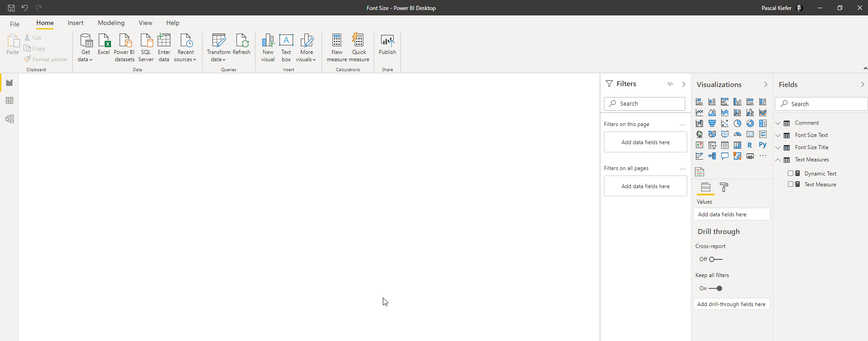Expand the Font Size Text table
The width and height of the screenshot is (868, 341).
[x=778, y=135]
